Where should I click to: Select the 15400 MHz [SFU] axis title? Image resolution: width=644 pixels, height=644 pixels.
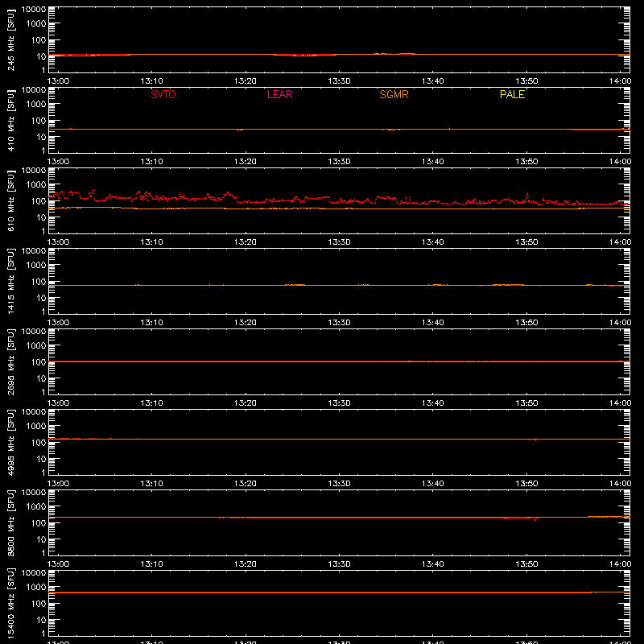11,603
